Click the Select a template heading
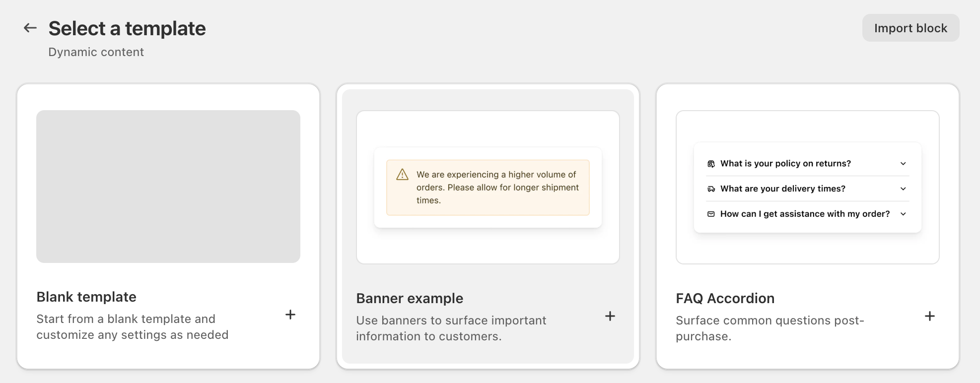 (127, 28)
